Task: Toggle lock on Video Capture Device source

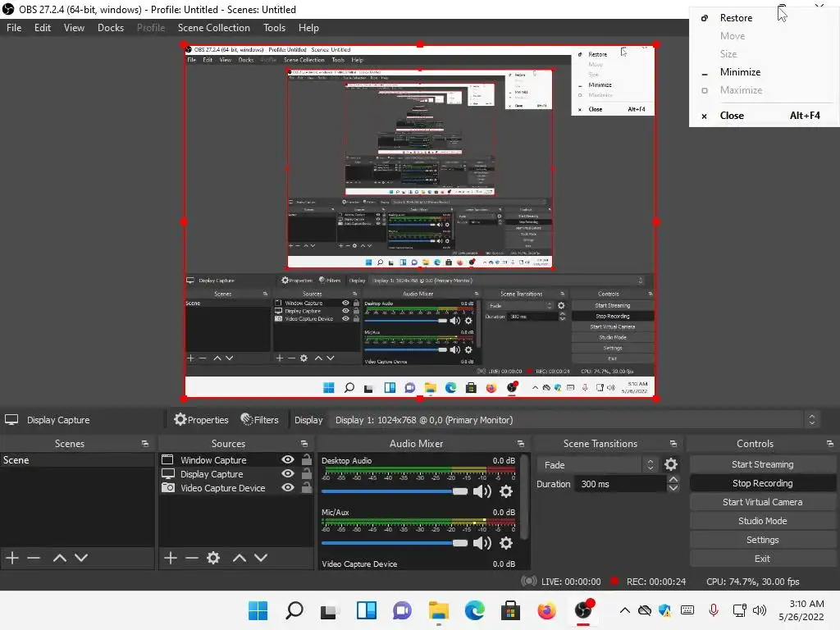Action: (307, 487)
